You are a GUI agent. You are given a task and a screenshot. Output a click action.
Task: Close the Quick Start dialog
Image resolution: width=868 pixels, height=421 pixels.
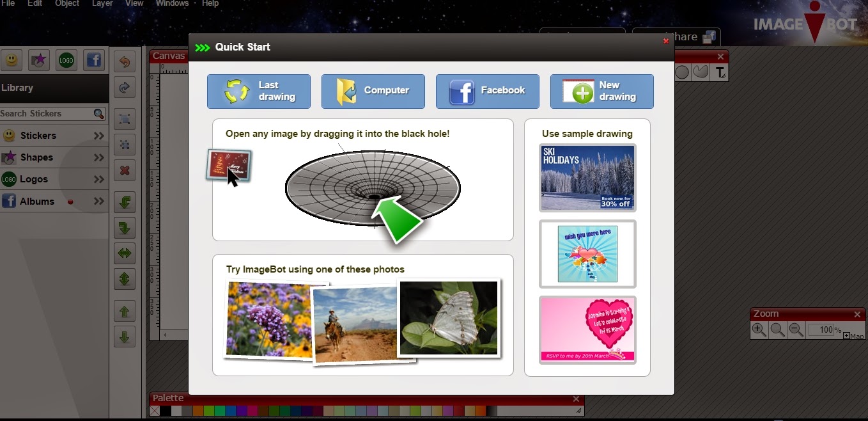666,41
